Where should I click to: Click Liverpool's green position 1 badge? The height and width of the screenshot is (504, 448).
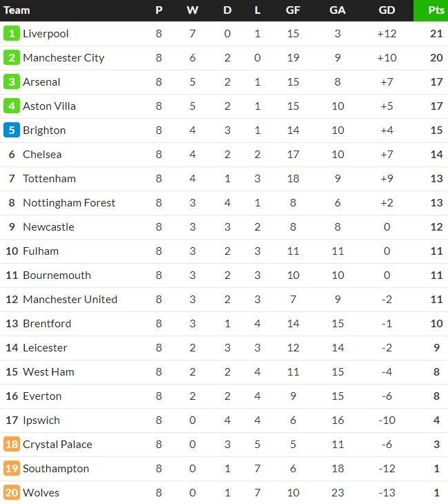(11, 33)
